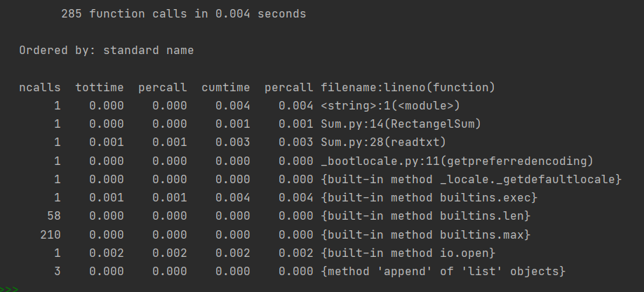Click the ncalls column header
644x292 pixels.
click(40, 88)
